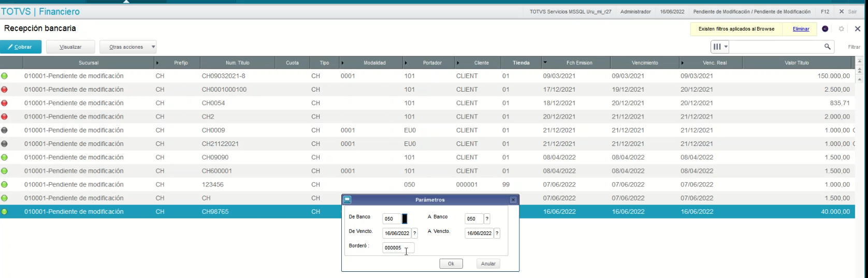Click value 40.000,00 in selected row
This screenshot has width=868, height=278.
pos(835,212)
